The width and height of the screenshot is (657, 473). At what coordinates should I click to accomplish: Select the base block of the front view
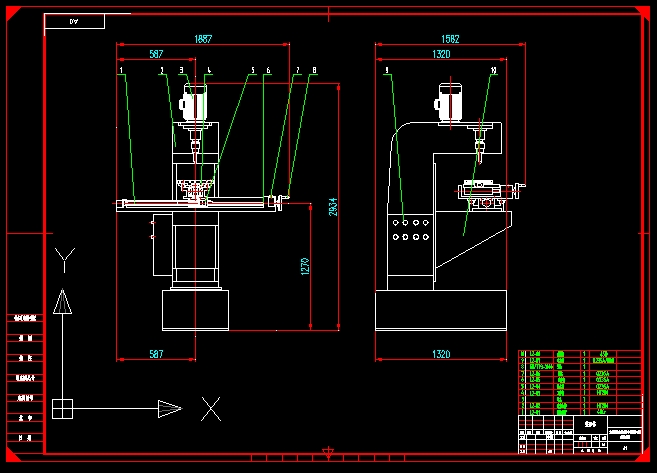click(195, 310)
